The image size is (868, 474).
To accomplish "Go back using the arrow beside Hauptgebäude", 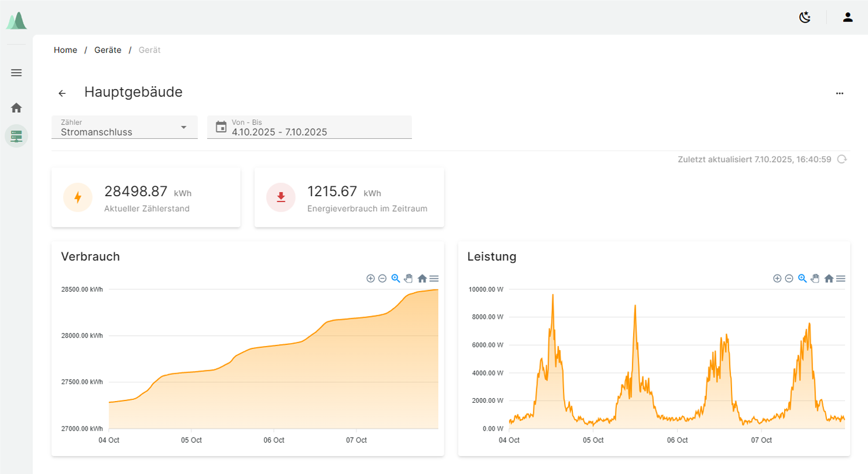I will point(62,93).
